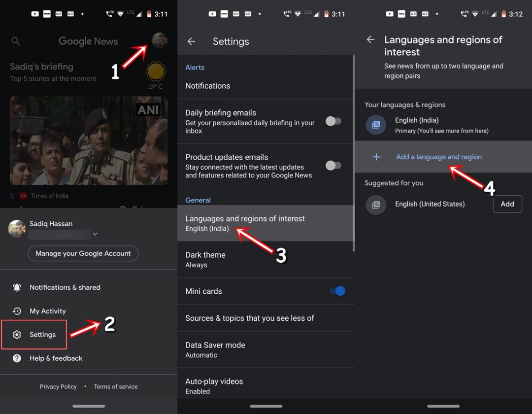Tap the English (India) language icon
The height and width of the screenshot is (414, 532).
tap(376, 125)
